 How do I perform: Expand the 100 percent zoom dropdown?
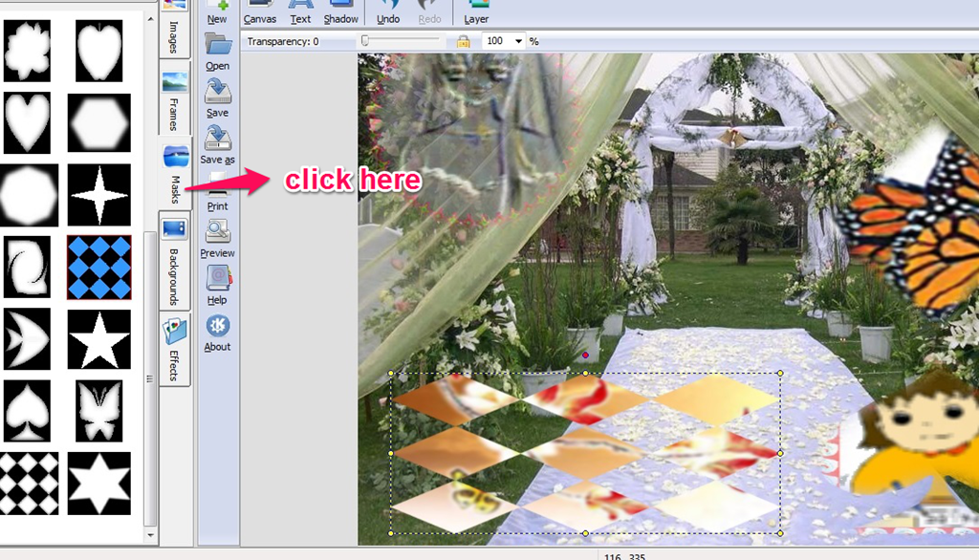click(518, 41)
